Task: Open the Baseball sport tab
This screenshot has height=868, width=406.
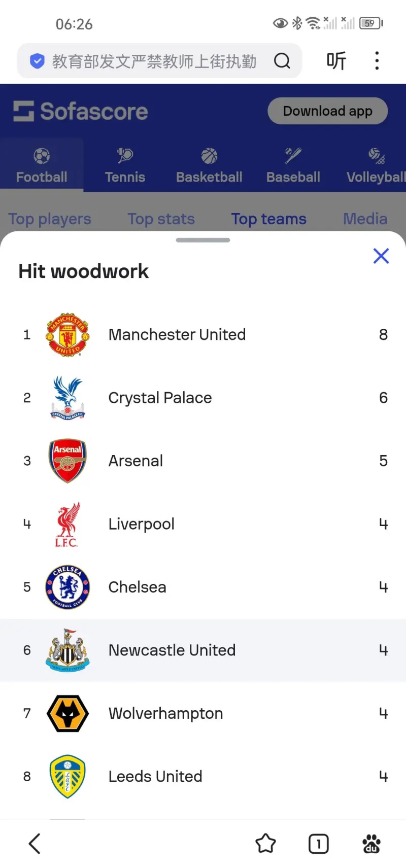Action: coord(293,165)
